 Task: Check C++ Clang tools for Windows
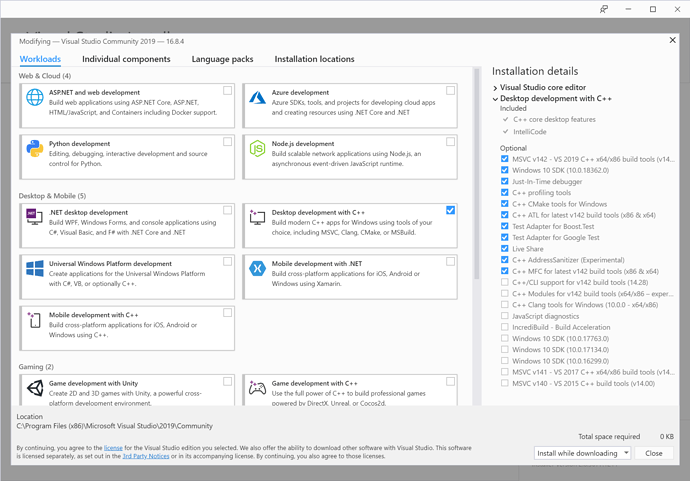tap(504, 305)
